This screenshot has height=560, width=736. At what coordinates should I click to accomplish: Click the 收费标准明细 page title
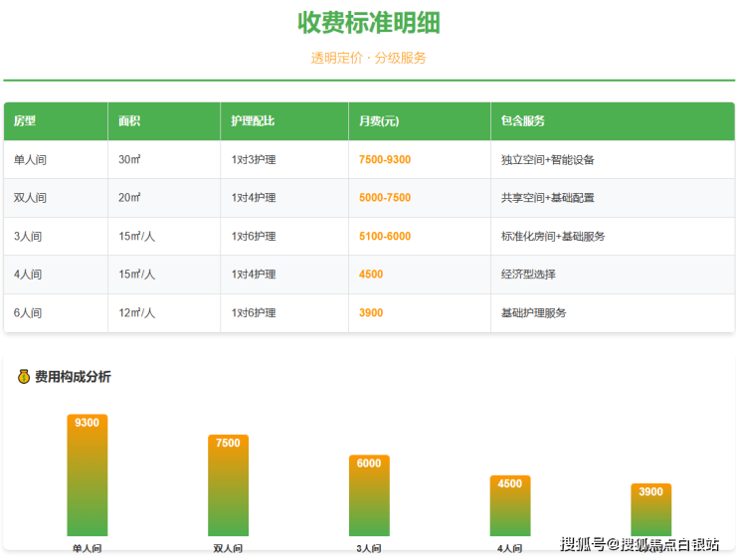(x=369, y=23)
